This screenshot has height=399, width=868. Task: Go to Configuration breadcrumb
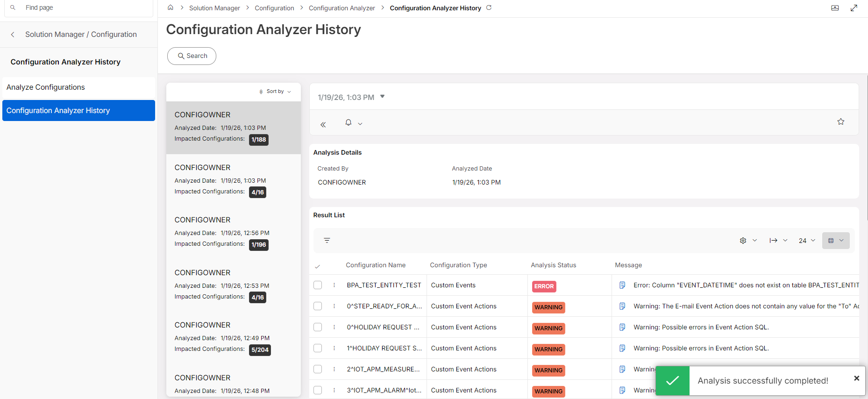[274, 8]
